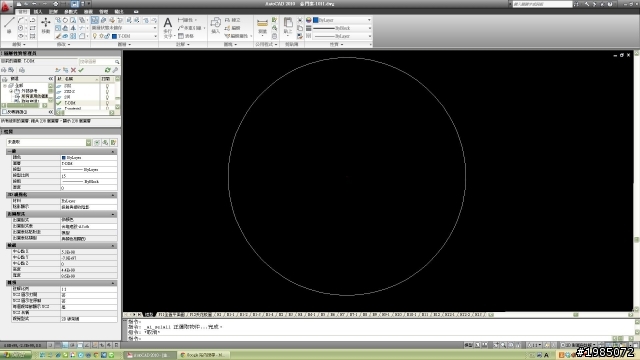
Task: Select the Move tool in Modify panel
Action: point(46,25)
